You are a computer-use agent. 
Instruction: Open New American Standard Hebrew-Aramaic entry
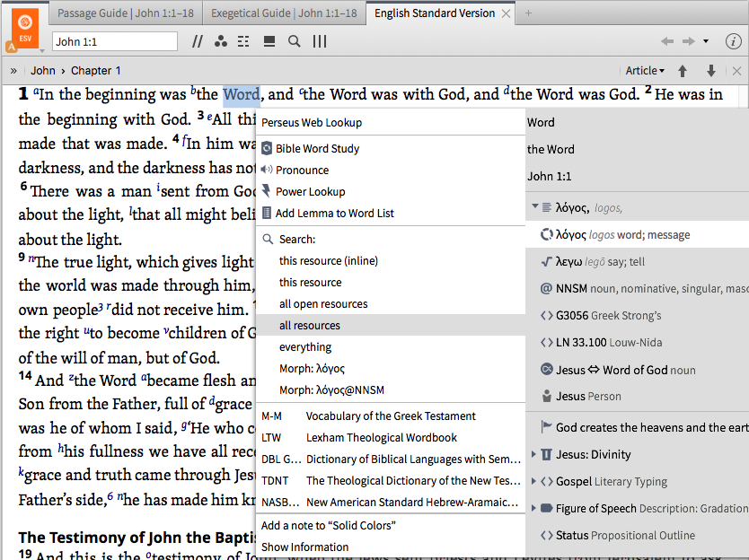click(x=391, y=502)
